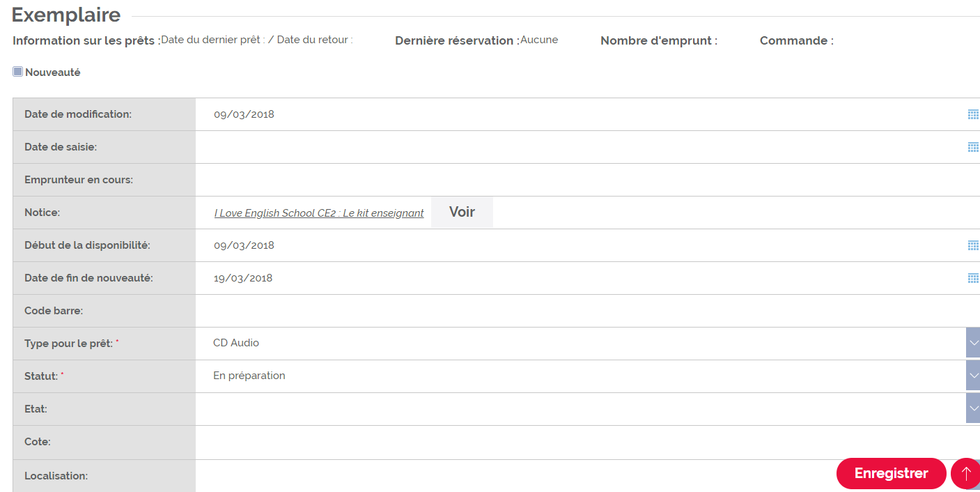The width and height of the screenshot is (980, 492).
Task: Click the Etat row label
Action: pos(36,409)
